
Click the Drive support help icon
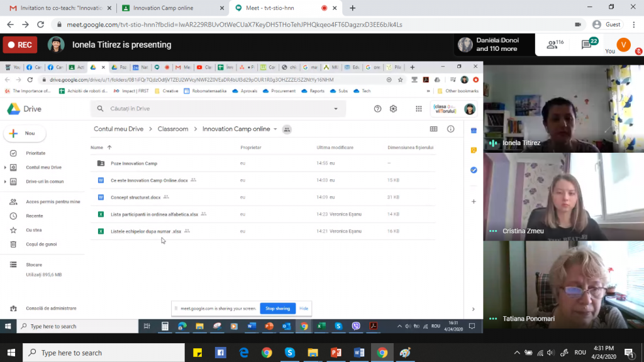(x=377, y=109)
